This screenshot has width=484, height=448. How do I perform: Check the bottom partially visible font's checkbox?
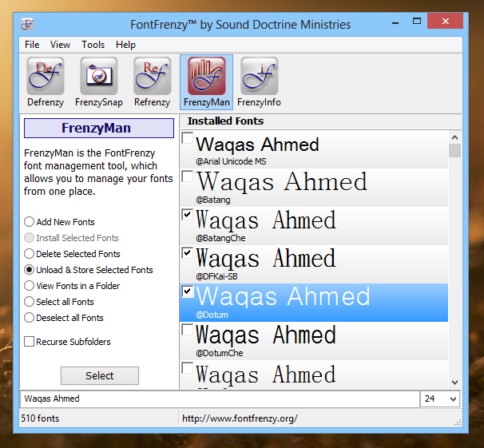(x=188, y=368)
